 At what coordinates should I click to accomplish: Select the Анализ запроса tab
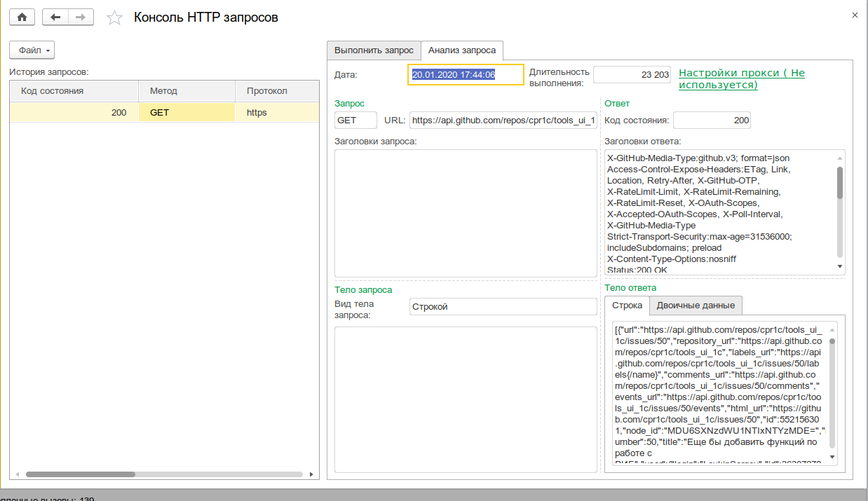click(x=462, y=50)
